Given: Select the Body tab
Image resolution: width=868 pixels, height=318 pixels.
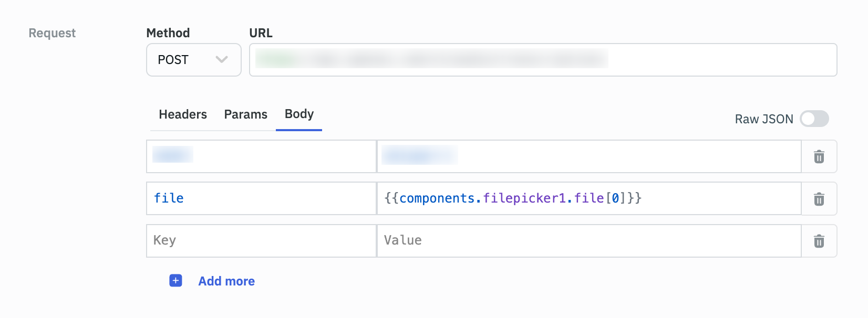Looking at the screenshot, I should click(299, 114).
